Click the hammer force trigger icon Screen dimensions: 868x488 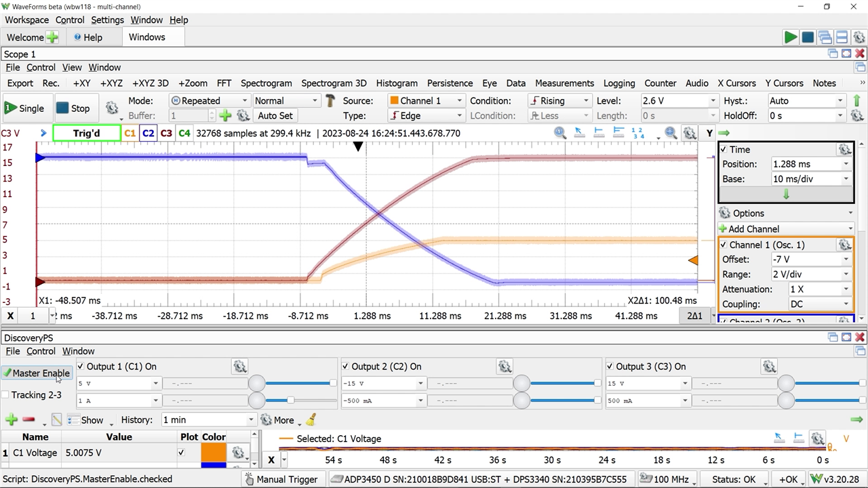point(330,101)
